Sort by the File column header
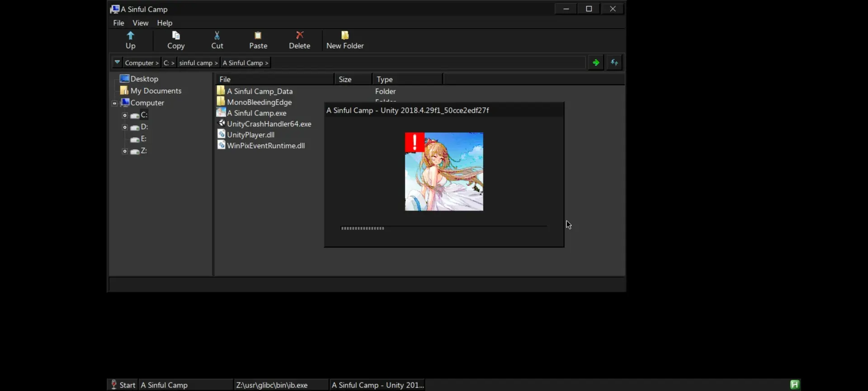Viewport: 868px width, 391px height. point(275,79)
